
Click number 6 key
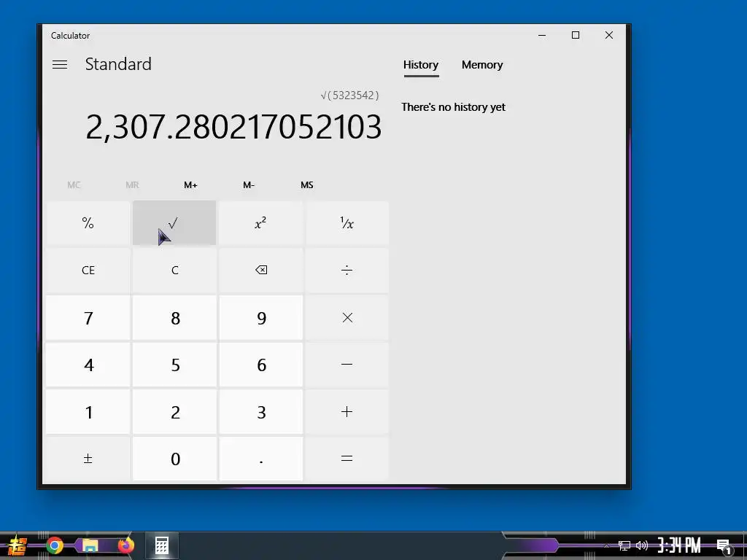point(260,365)
